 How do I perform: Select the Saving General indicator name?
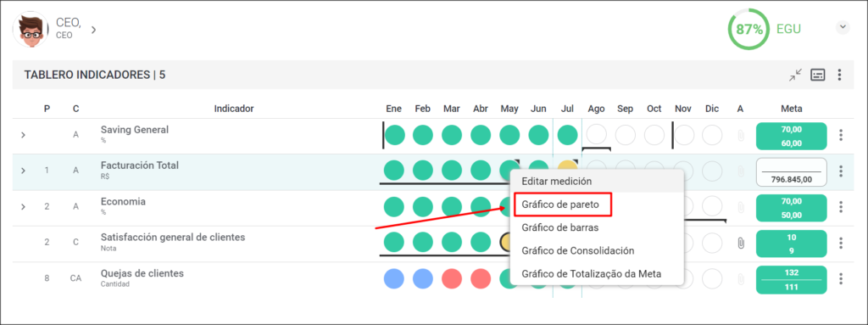click(x=135, y=130)
